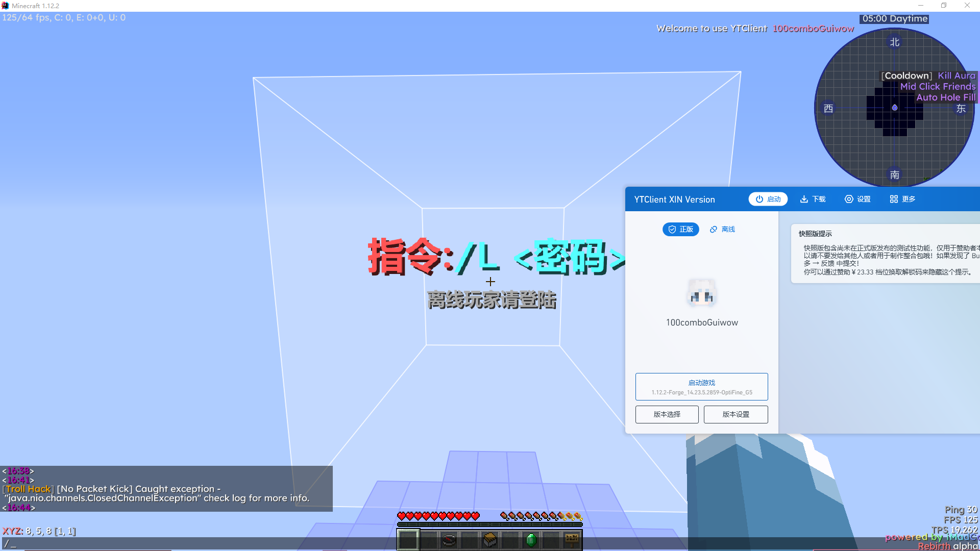Select the compass item in hotbar

pyautogui.click(x=449, y=540)
